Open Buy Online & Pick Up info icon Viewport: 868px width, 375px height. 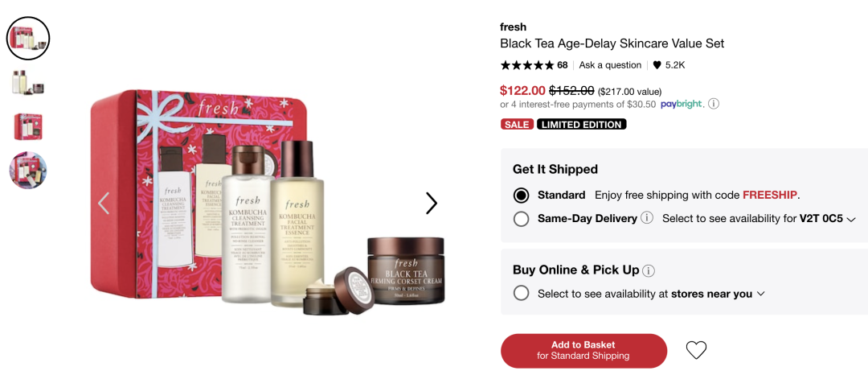649,271
